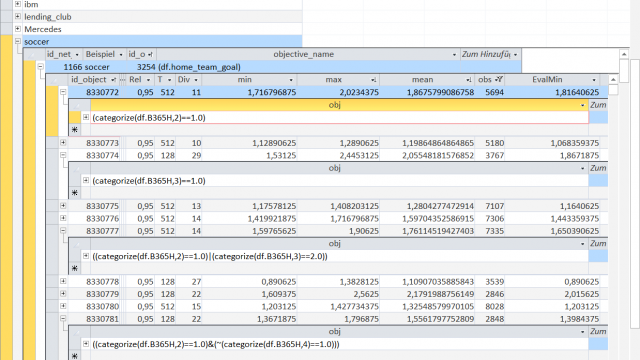Open the obs column filter icon
This screenshot has width=640, height=360.
pos(498,80)
